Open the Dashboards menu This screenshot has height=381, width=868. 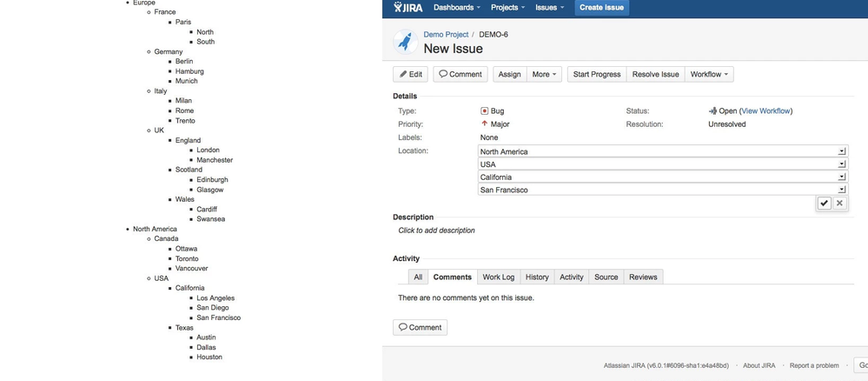pyautogui.click(x=457, y=7)
